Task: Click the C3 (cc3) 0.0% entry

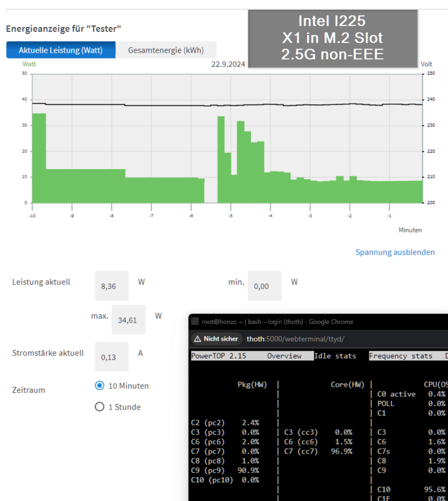Action: 318,432
